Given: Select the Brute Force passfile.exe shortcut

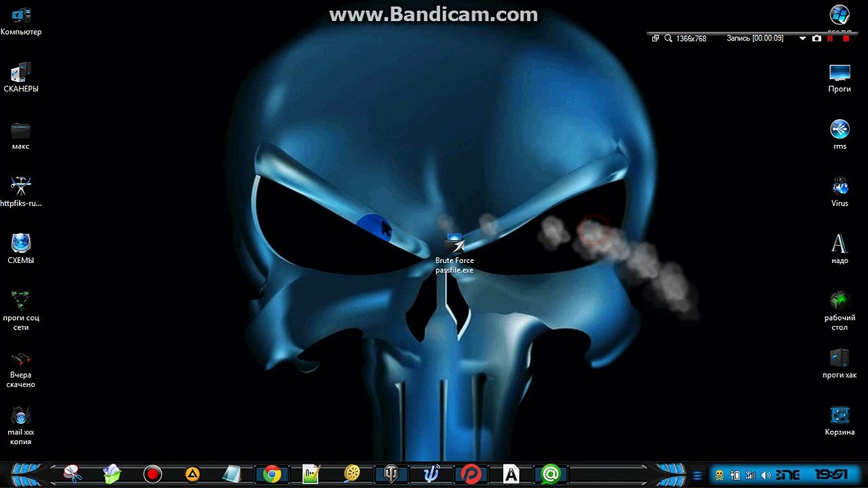Looking at the screenshot, I should [454, 254].
